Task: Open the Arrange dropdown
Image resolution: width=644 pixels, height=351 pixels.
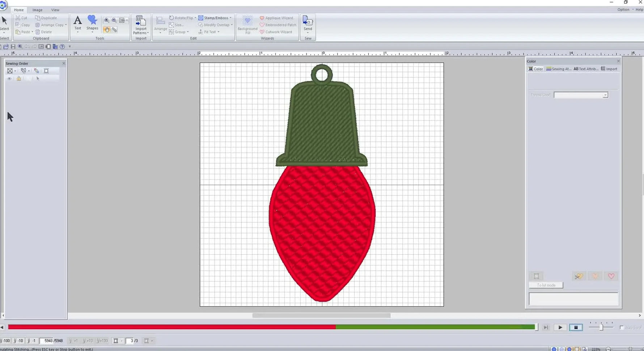Action: [160, 25]
